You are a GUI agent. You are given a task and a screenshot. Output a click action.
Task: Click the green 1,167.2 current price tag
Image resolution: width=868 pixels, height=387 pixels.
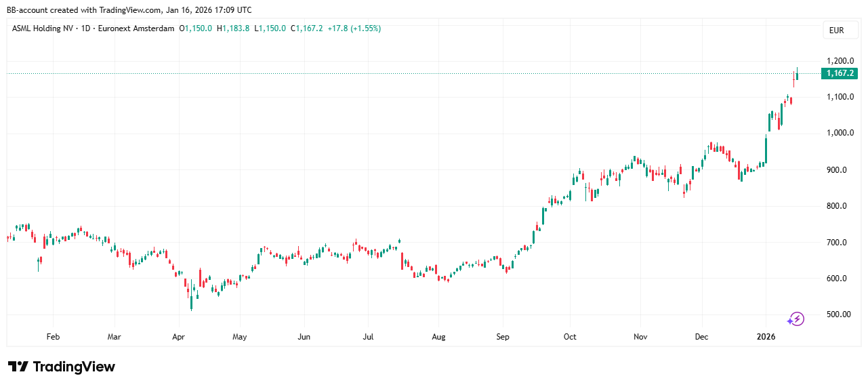click(x=839, y=73)
